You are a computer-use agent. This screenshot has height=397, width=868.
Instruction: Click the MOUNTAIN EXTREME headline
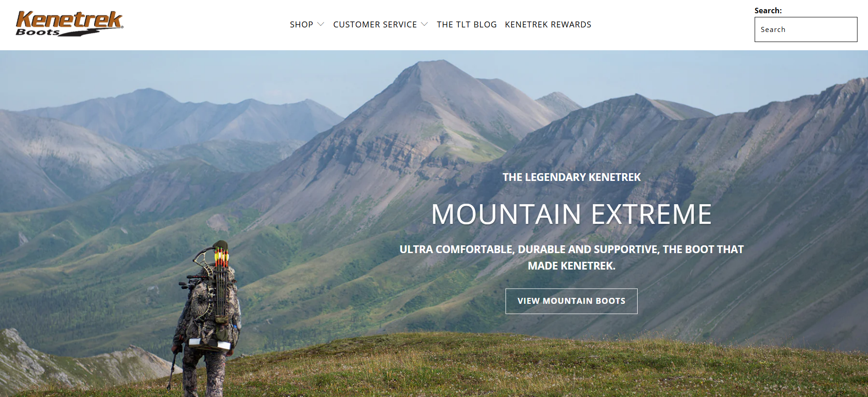(571, 214)
